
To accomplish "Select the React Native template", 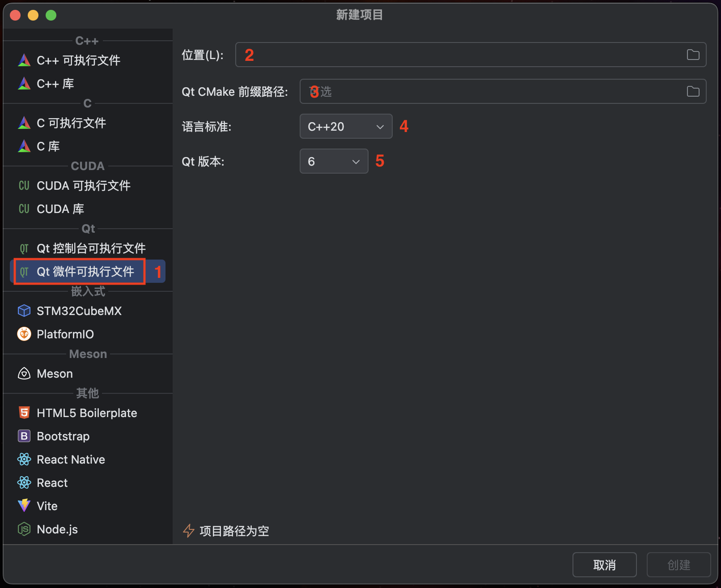I will click(70, 459).
